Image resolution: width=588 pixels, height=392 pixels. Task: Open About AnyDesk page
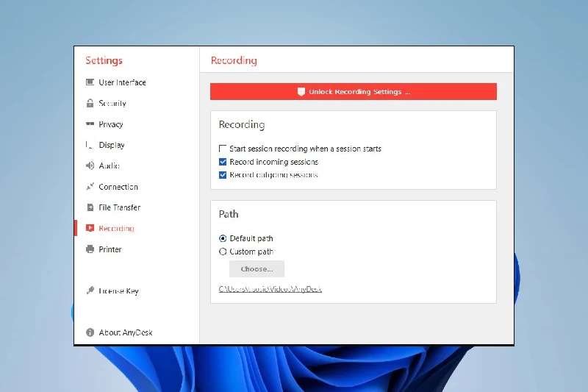coord(125,332)
